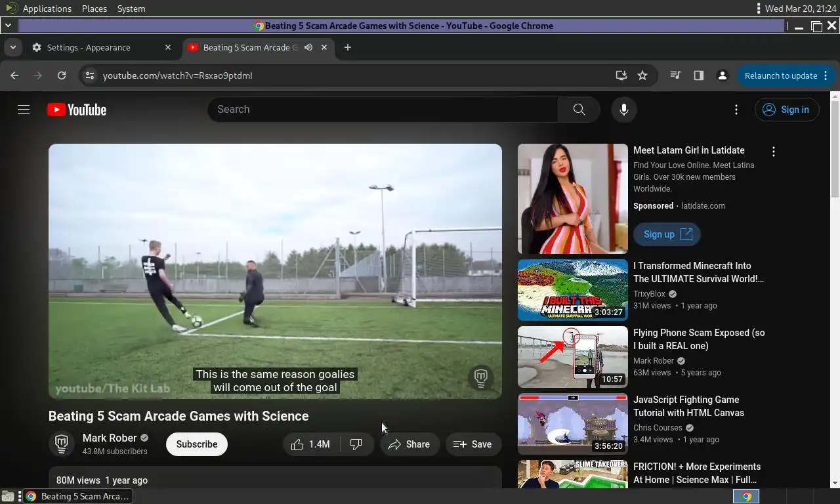Click the search magnifier button
The height and width of the screenshot is (504, 840).
(579, 110)
